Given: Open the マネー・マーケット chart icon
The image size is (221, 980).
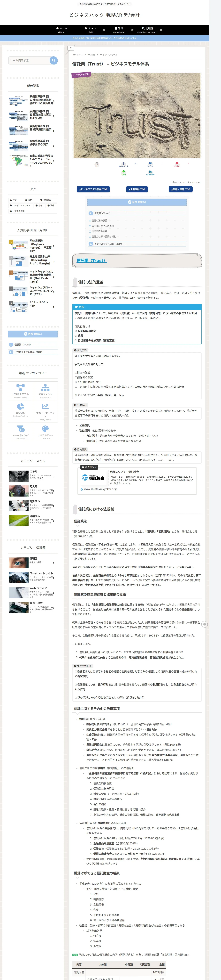Looking at the screenshot, I should (45, 406).
